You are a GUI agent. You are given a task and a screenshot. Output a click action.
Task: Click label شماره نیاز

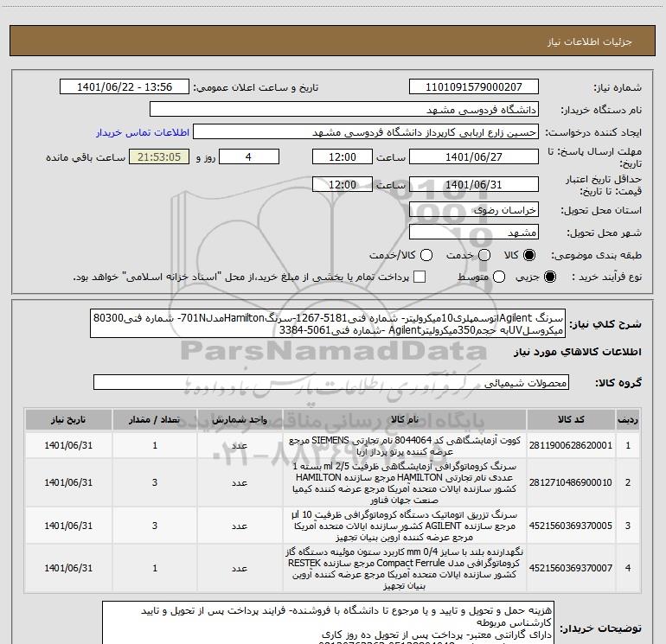(x=618, y=88)
